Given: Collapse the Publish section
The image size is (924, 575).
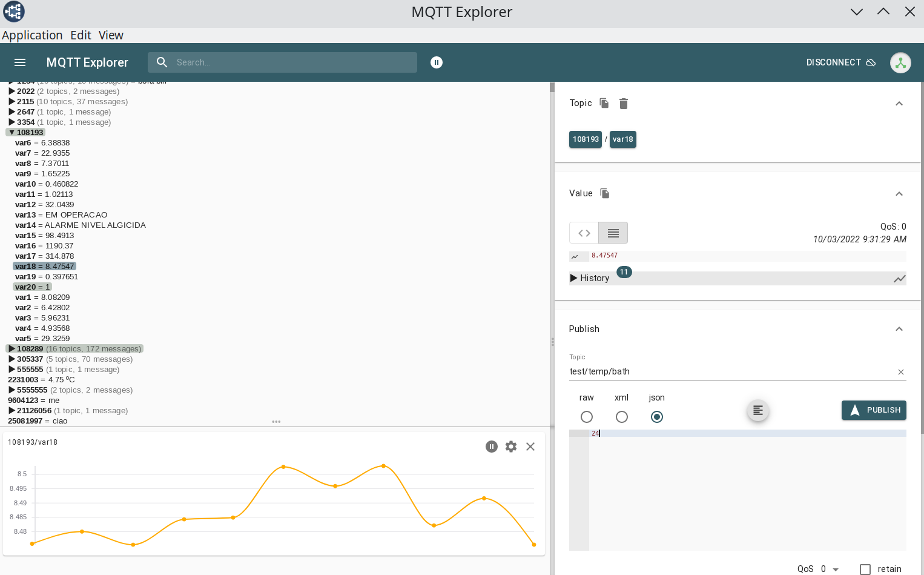Looking at the screenshot, I should [899, 329].
